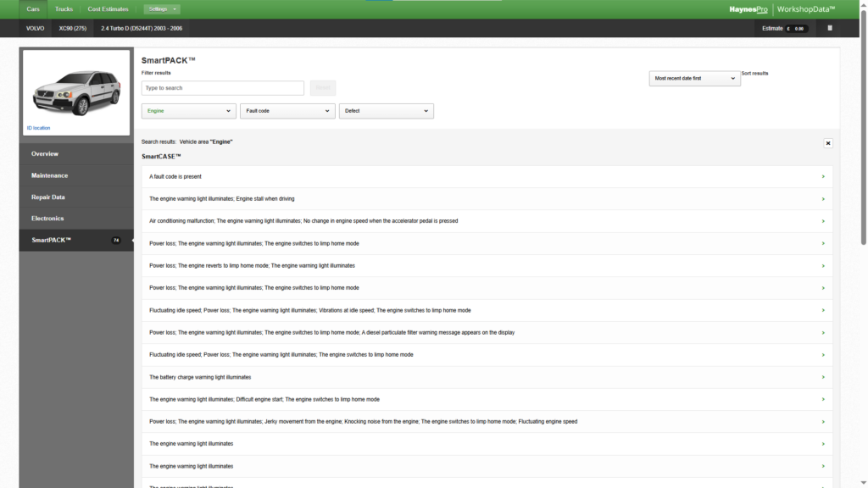Screen dimensions: 868x488
Task: Open the Fault code dropdown
Action: click(287, 111)
